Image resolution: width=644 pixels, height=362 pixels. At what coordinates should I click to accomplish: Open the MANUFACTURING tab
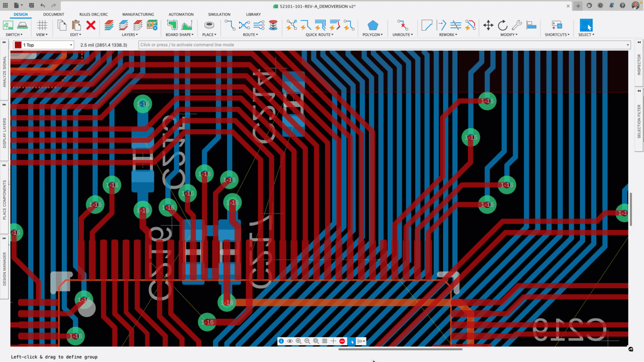click(138, 14)
